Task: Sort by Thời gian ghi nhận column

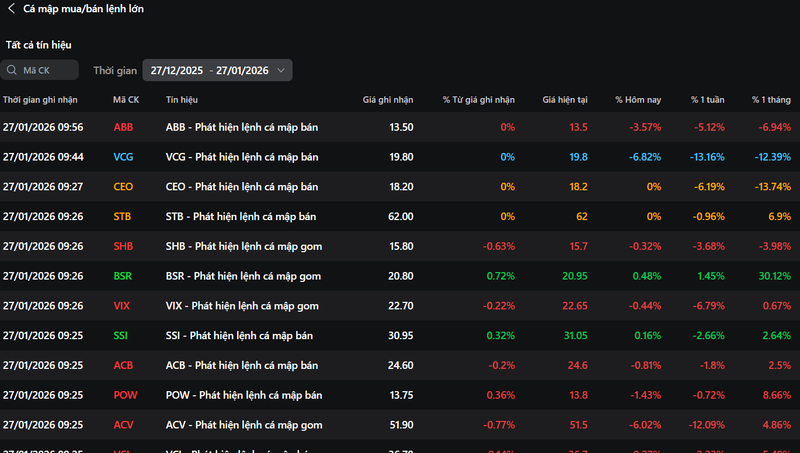Action: click(x=40, y=99)
